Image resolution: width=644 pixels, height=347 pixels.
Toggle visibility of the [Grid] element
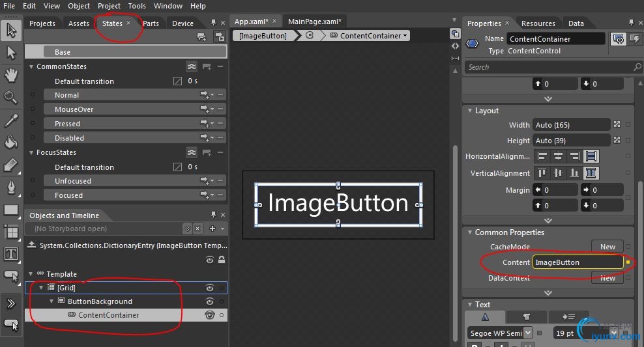tap(209, 288)
